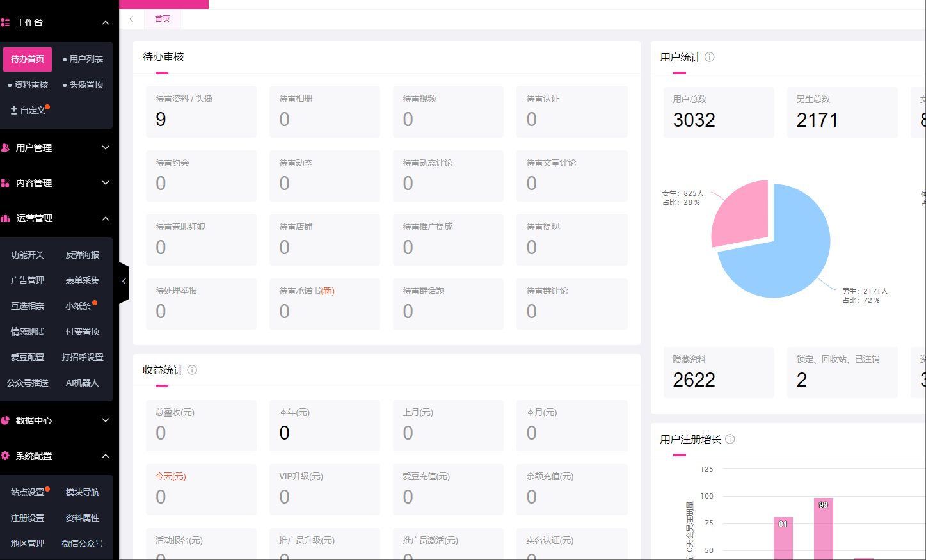Image resolution: width=926 pixels, height=560 pixels.
Task: Click the chart bar labeled 99
Action: click(x=824, y=529)
